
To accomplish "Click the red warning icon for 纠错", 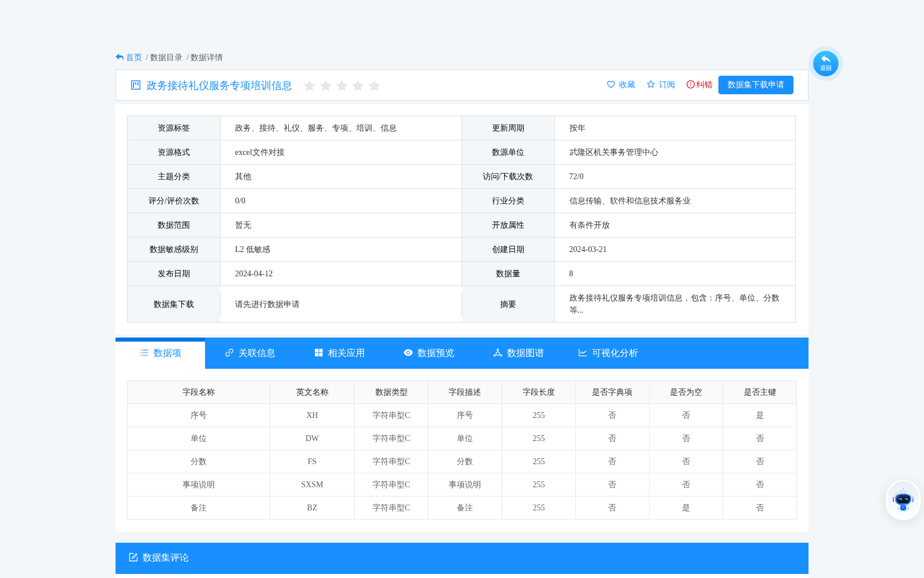I will [690, 84].
